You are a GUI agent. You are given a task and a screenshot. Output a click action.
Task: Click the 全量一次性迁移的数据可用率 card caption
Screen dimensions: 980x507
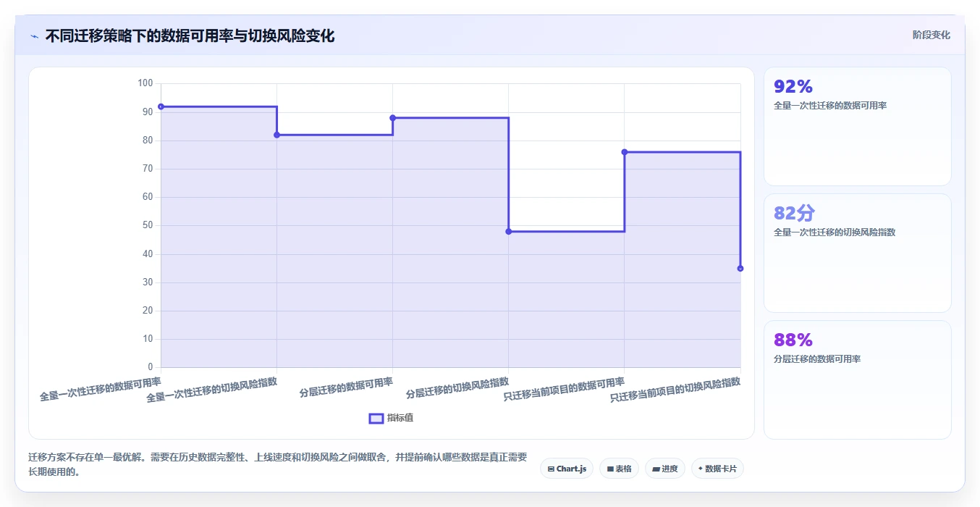click(830, 106)
